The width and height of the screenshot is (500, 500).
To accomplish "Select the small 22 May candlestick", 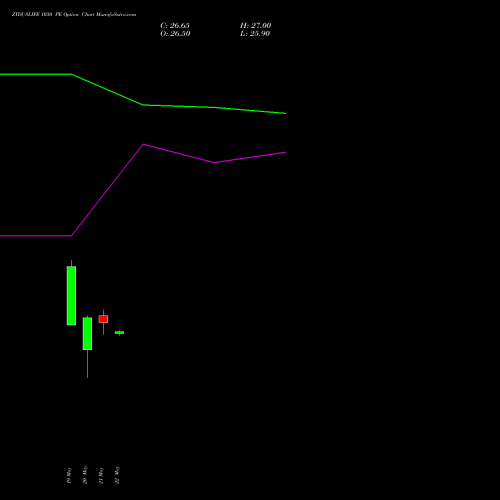I will coord(119,332).
